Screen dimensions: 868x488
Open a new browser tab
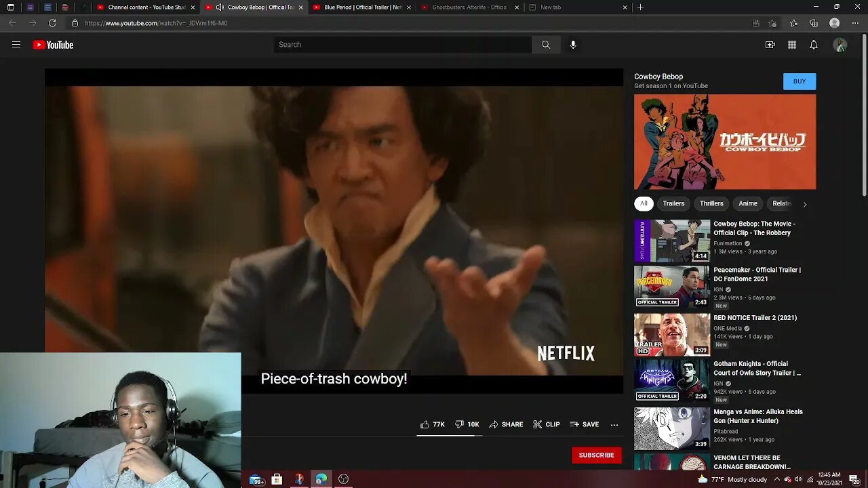coord(640,7)
